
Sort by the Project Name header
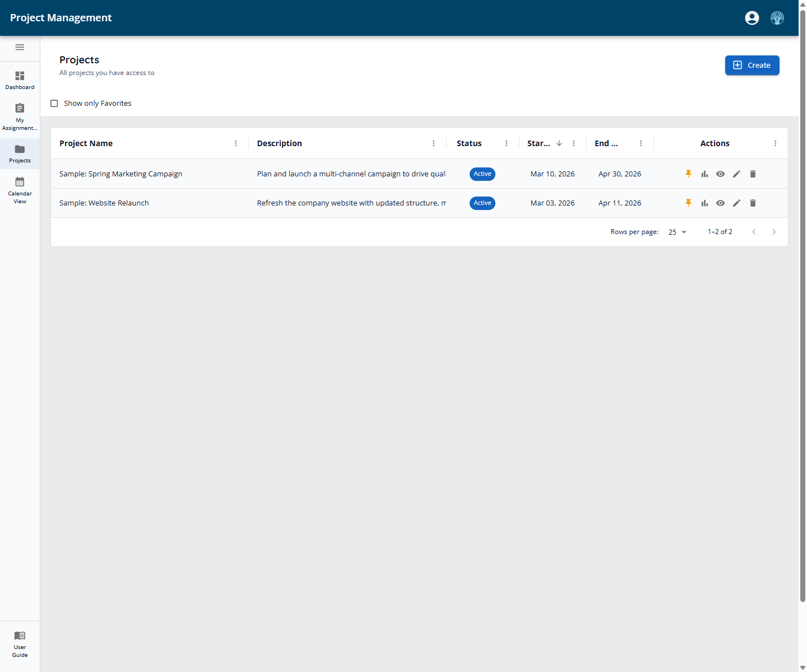(x=86, y=143)
